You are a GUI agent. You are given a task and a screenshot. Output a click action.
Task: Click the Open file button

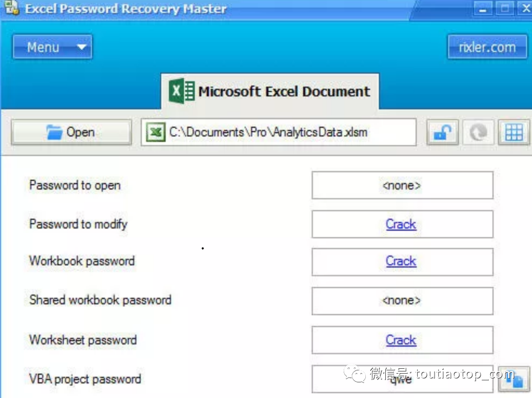pos(71,132)
